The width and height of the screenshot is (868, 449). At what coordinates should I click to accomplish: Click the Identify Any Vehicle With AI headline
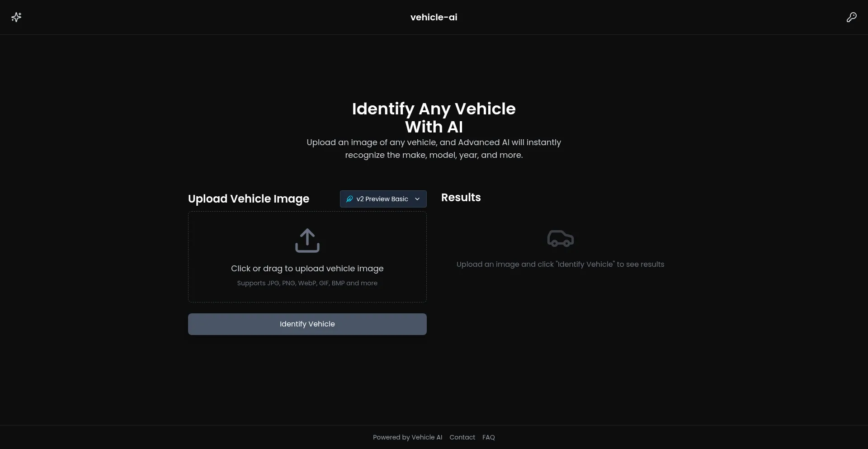[434, 118]
